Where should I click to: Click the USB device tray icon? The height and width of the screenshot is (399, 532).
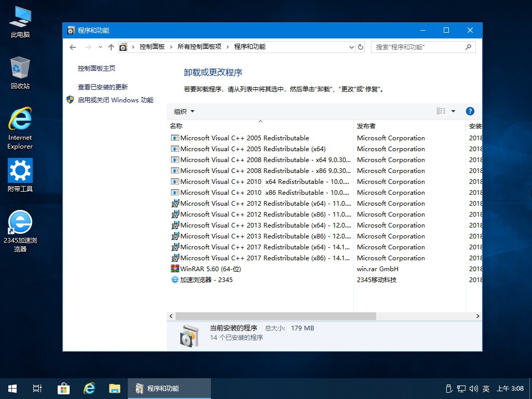[x=449, y=389]
